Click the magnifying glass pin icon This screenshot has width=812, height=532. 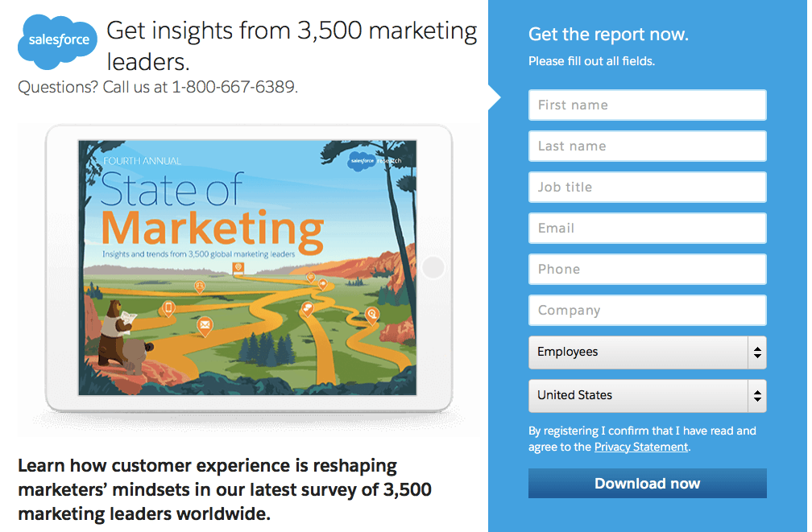[x=371, y=315]
